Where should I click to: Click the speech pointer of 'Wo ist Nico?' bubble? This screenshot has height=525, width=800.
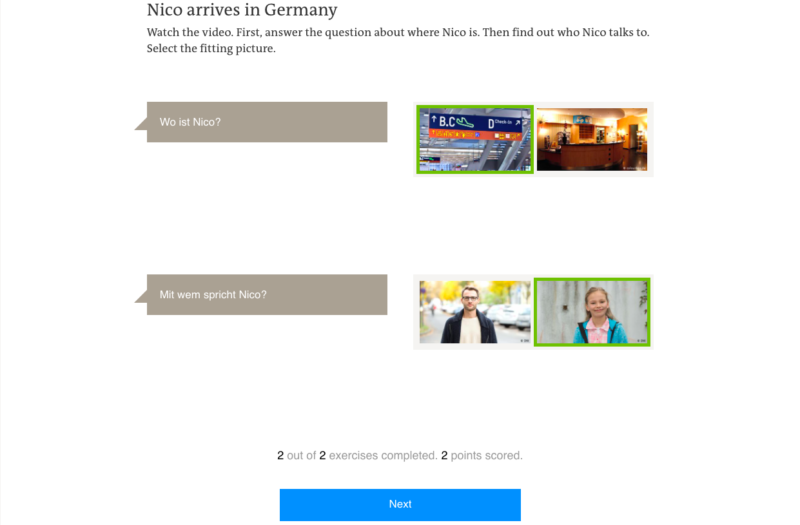tap(141, 123)
